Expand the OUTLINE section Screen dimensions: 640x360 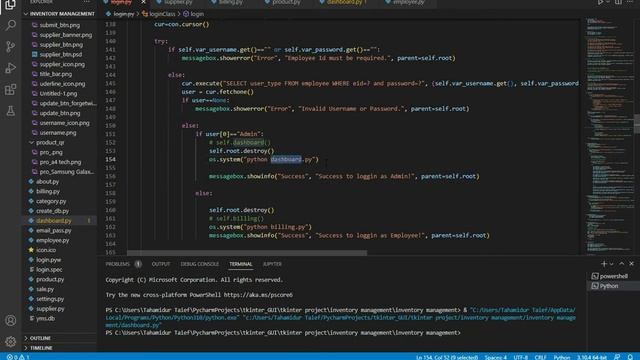(x=40, y=338)
